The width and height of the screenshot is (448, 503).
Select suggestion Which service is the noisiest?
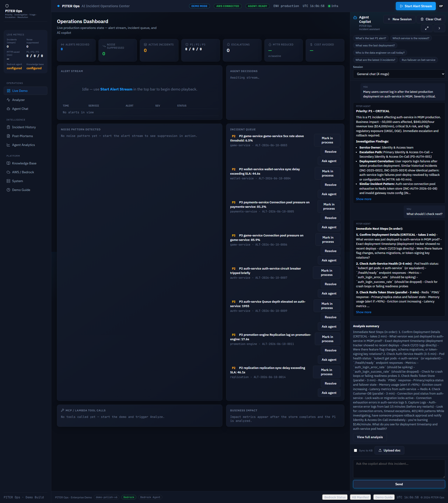click(411, 38)
